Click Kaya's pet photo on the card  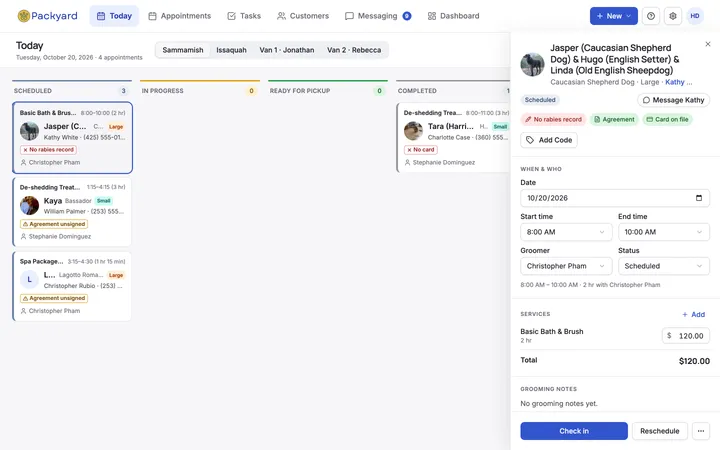[x=29, y=205]
